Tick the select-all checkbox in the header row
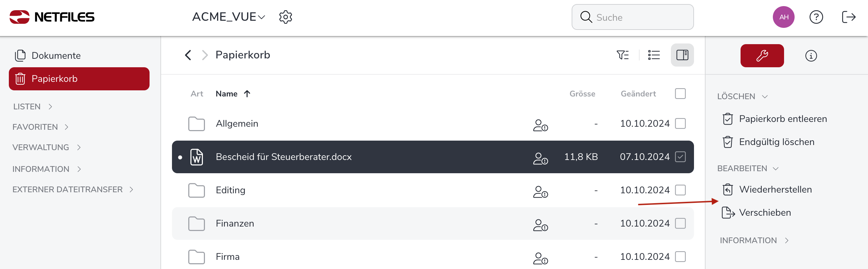Image resolution: width=868 pixels, height=269 pixels. coord(680,94)
